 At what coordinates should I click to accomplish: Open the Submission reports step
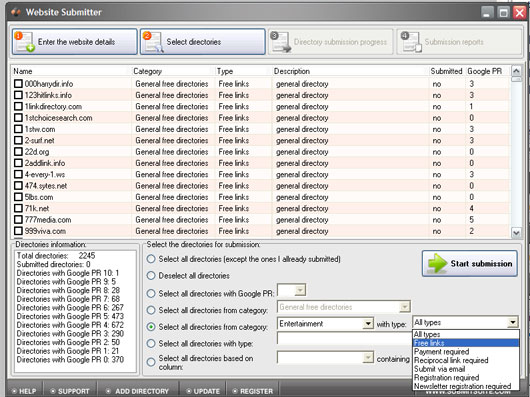tap(459, 42)
